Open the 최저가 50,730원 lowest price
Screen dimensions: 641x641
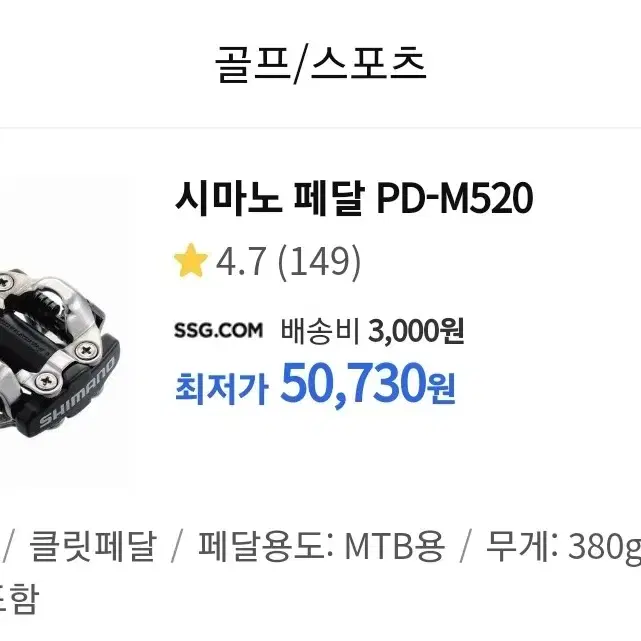315,385
